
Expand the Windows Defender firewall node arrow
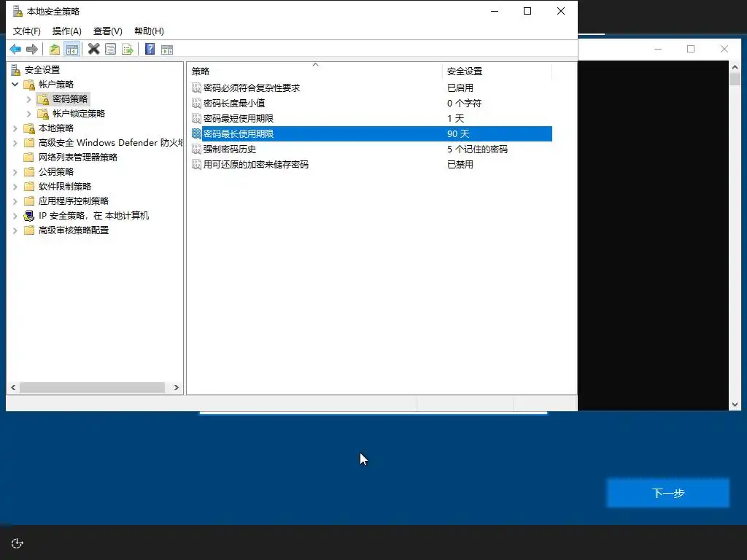(15, 143)
